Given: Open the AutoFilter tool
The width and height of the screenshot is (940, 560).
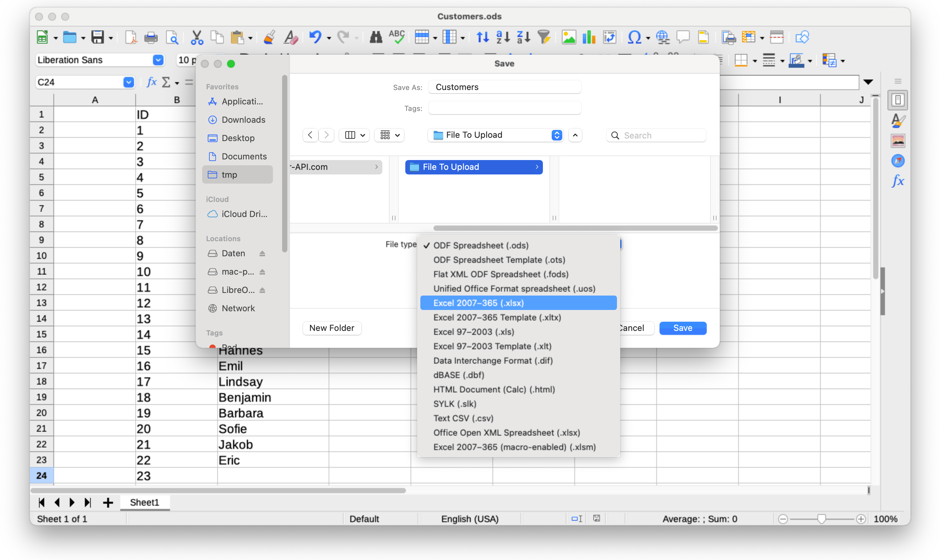Looking at the screenshot, I should (544, 37).
